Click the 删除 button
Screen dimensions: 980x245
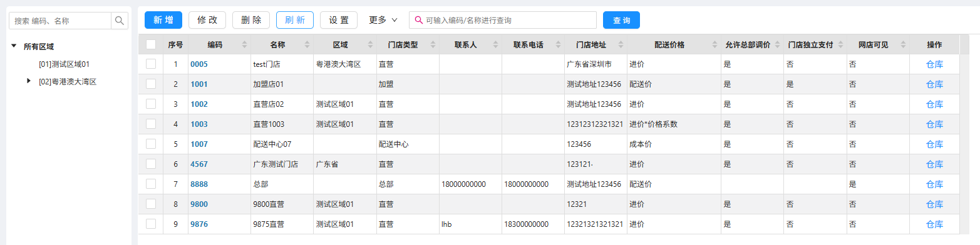pyautogui.click(x=251, y=20)
